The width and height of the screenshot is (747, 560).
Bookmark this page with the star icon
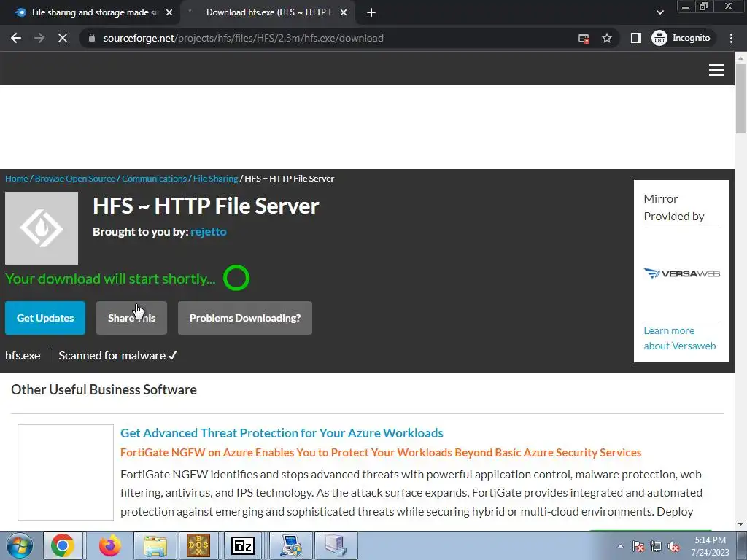coord(606,38)
